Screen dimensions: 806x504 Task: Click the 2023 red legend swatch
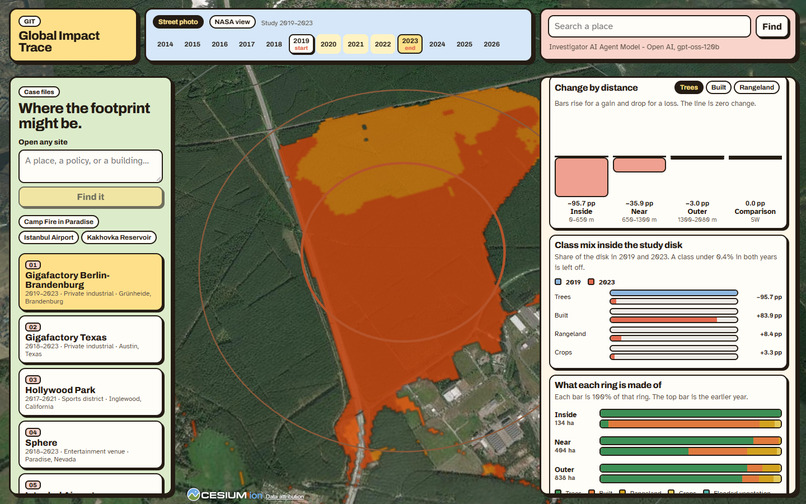coord(591,282)
